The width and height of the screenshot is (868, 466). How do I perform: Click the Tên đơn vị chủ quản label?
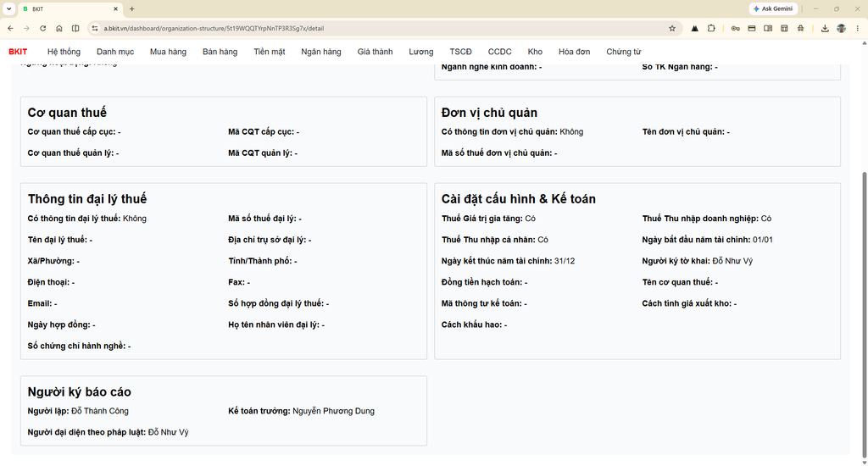(683, 131)
